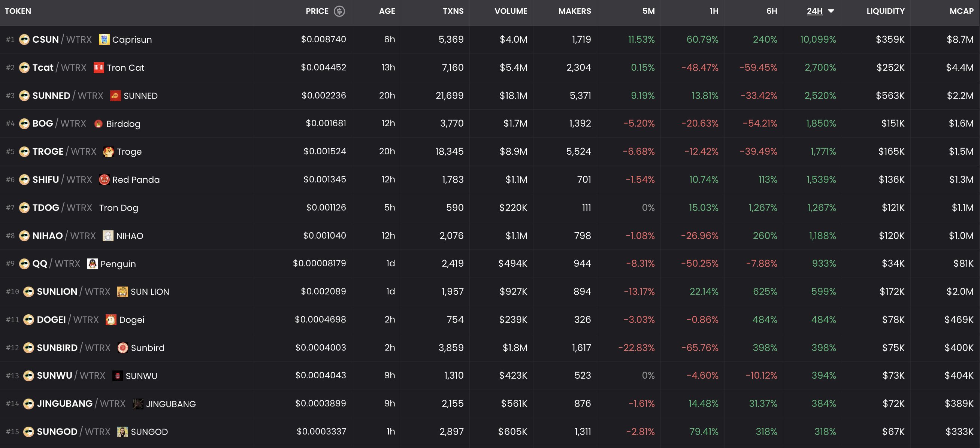Sort by MAKERS column header
The height and width of the screenshot is (448, 980).
(x=574, y=11)
